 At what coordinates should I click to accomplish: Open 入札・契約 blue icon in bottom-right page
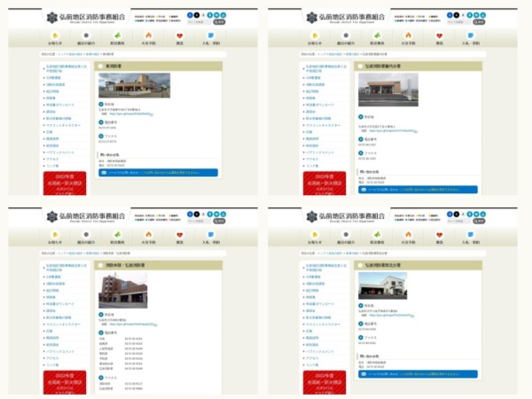tap(471, 237)
